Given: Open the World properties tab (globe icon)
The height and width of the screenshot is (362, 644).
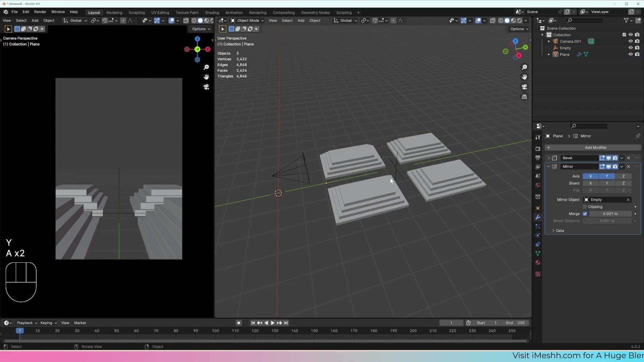Looking at the screenshot, I should (538, 185).
